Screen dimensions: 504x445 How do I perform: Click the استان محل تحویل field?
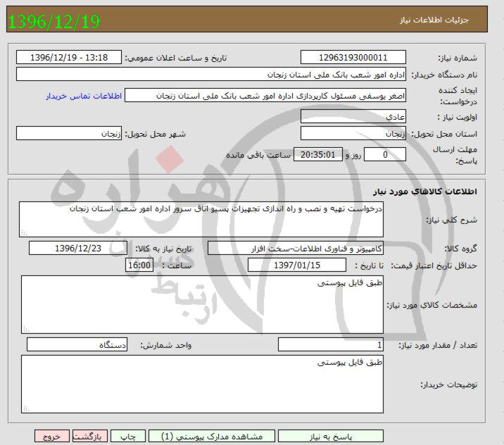pyautogui.click(x=353, y=133)
